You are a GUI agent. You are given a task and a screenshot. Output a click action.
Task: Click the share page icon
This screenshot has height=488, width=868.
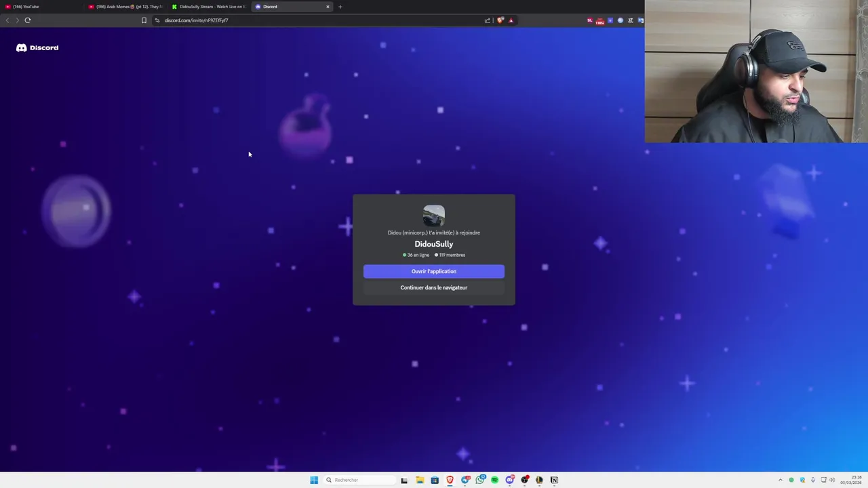(x=488, y=20)
